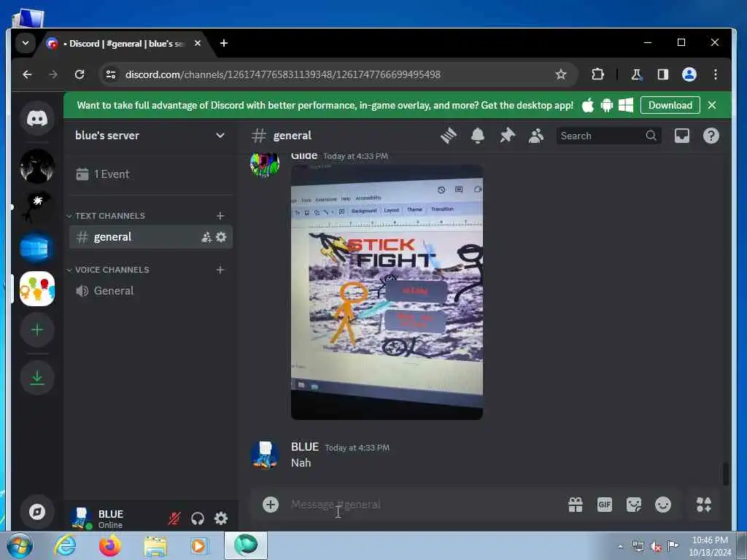Open User Settings gear icon
Image resolution: width=747 pixels, height=560 pixels.
click(x=220, y=518)
